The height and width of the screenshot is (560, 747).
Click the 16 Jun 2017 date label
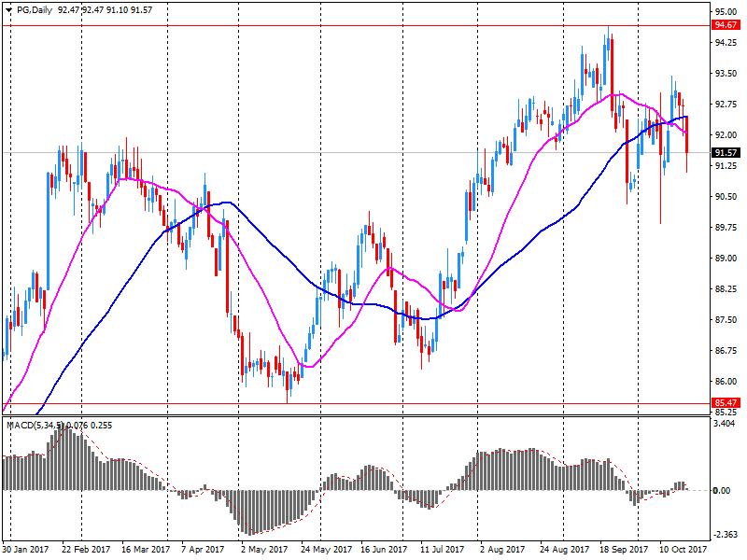click(x=384, y=550)
